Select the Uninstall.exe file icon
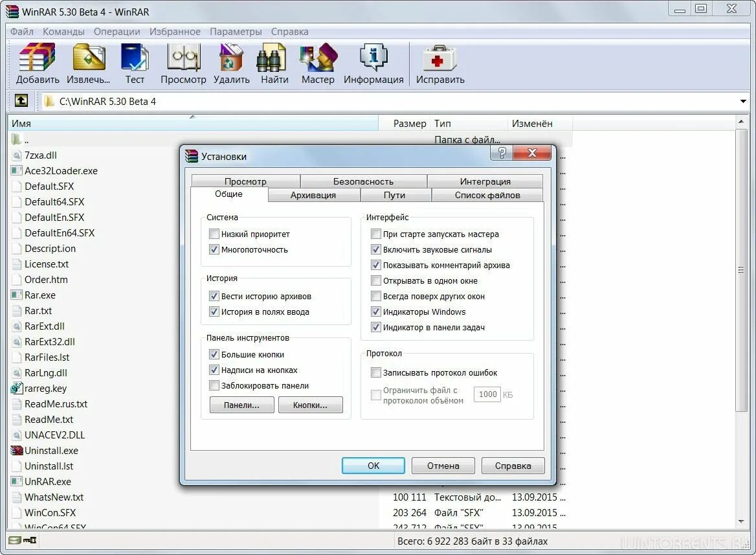756x555 pixels. point(16,450)
